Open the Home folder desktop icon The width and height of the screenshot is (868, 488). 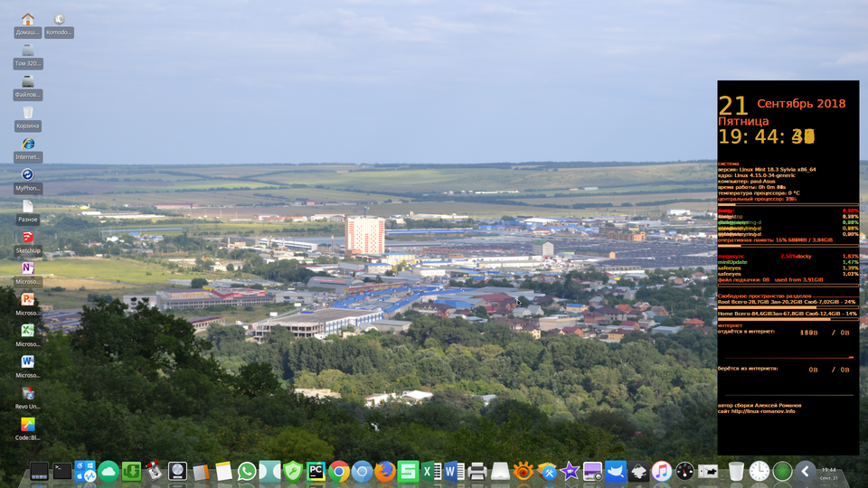(28, 20)
